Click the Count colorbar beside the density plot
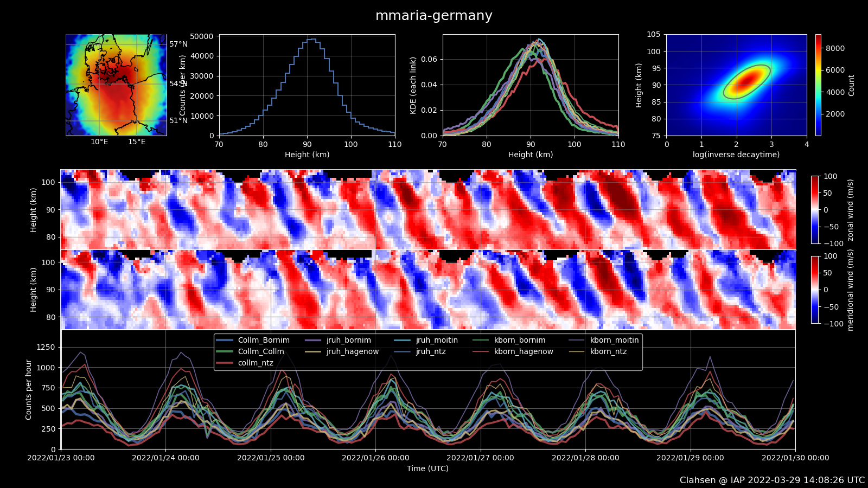The width and height of the screenshot is (868, 488). [818, 85]
